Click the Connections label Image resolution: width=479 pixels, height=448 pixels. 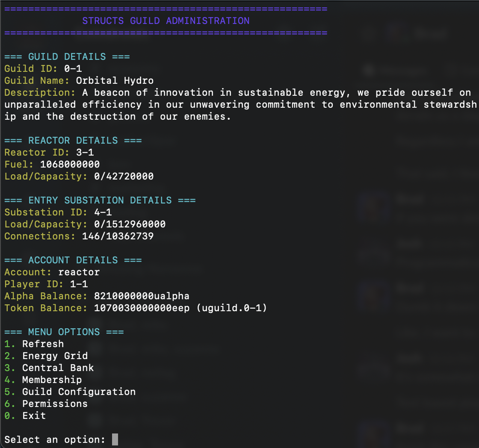click(x=40, y=236)
